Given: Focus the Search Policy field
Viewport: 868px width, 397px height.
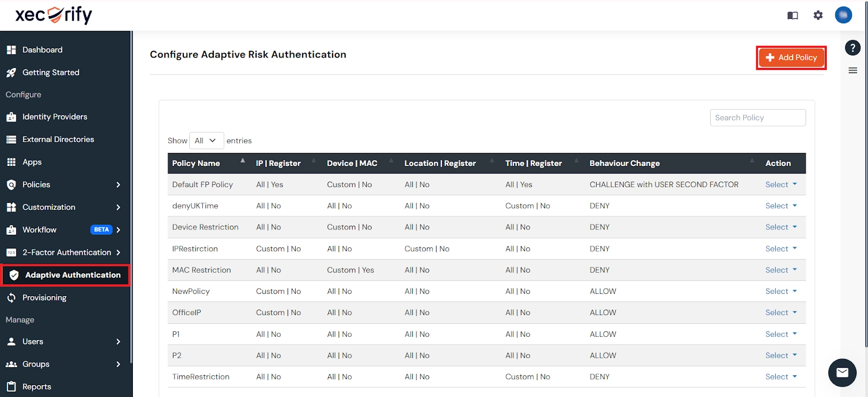Looking at the screenshot, I should 758,118.
